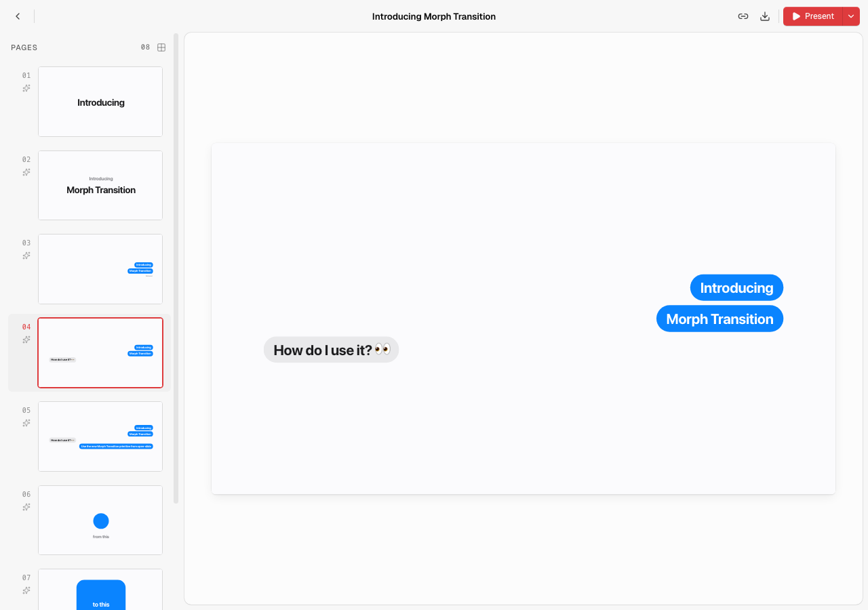The height and width of the screenshot is (610, 868).
Task: Open transition settings for page 02
Action: [26, 172]
